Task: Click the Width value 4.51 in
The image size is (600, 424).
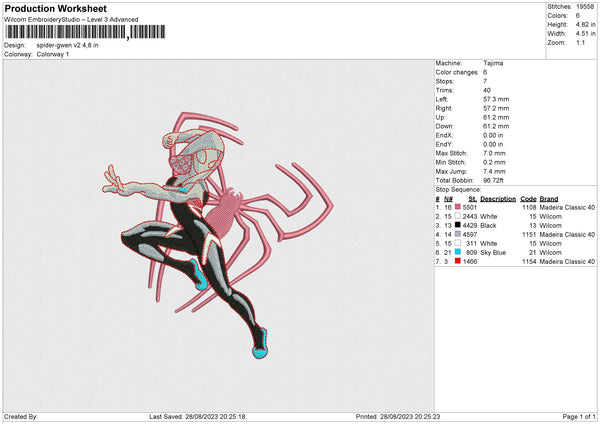Action: point(585,34)
